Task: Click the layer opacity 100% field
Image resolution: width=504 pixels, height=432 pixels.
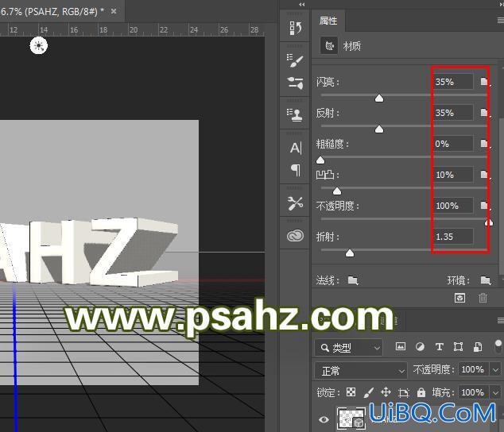Action: pyautogui.click(x=474, y=370)
